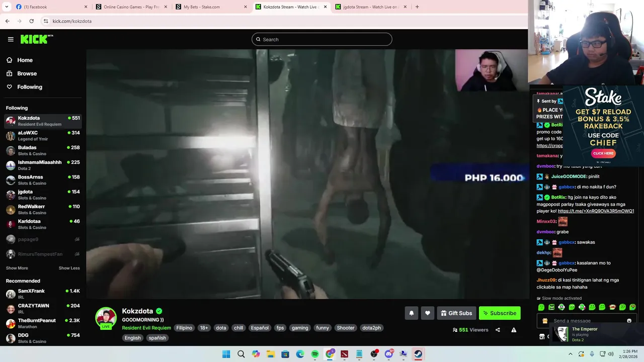Open Dota 2 from taskbar

344,354
